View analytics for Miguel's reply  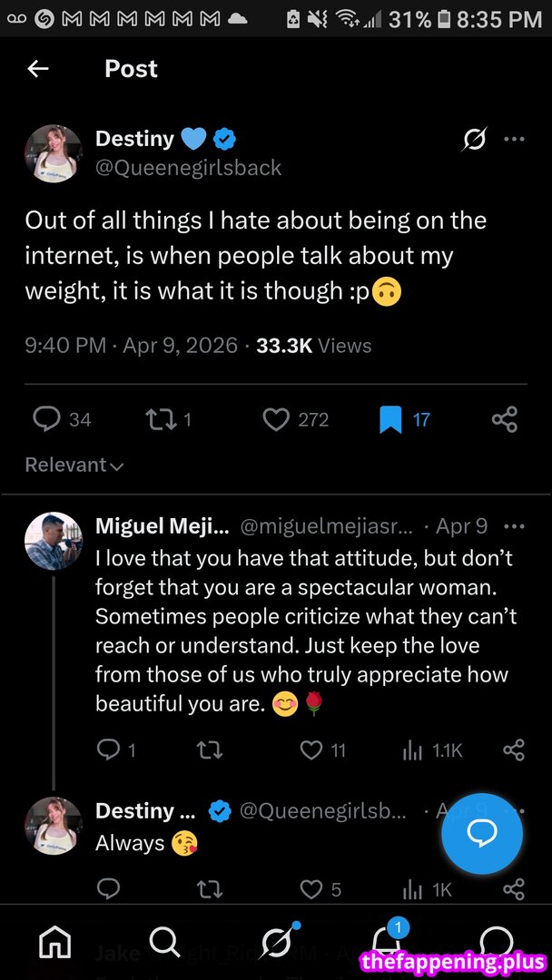[x=413, y=750]
